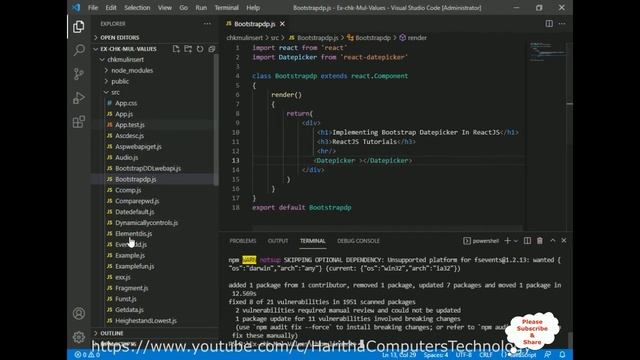Click the explorer vertical scrollbar
This screenshot has width=640, height=360.
(216, 120)
